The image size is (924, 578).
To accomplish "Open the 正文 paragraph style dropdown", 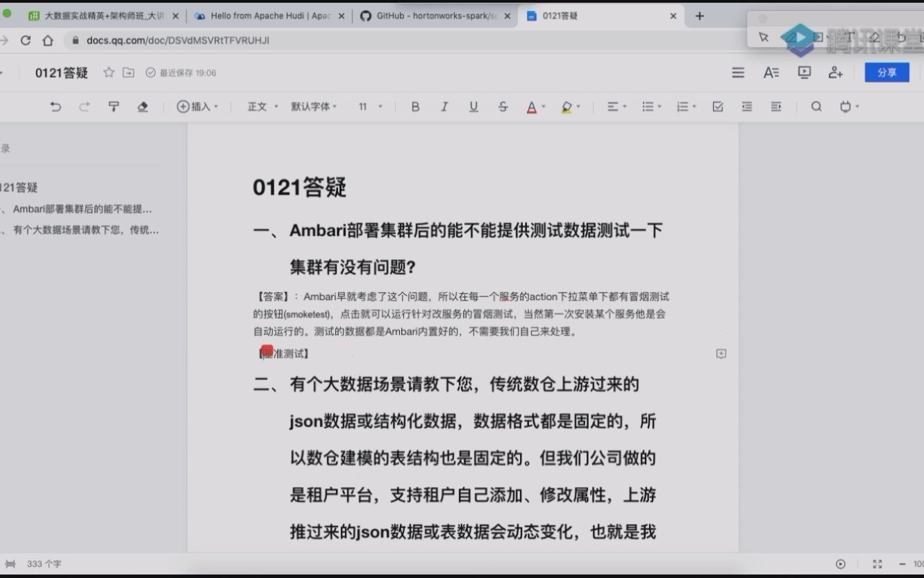I will point(263,106).
